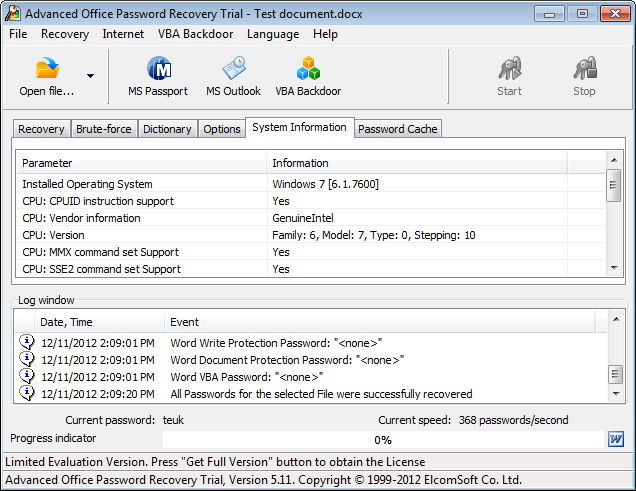Screen dimensions: 636x491
Task: Click the current password value teuk
Action: [173, 420]
